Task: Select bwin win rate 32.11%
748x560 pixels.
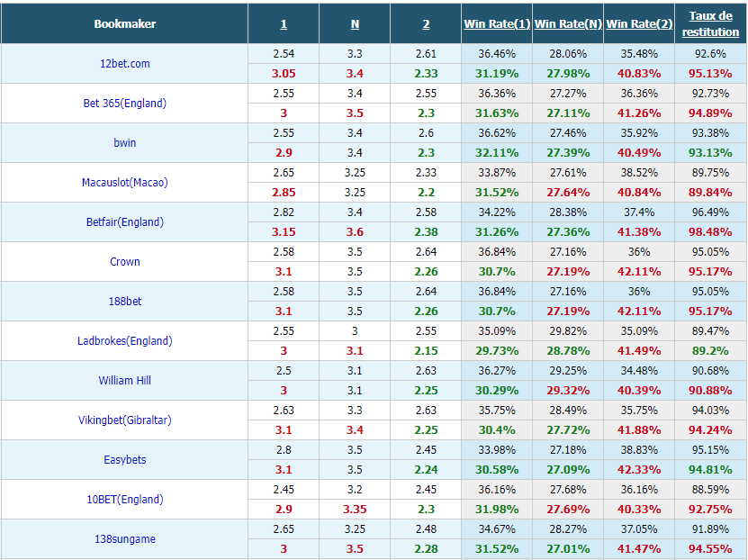Action: (x=497, y=153)
